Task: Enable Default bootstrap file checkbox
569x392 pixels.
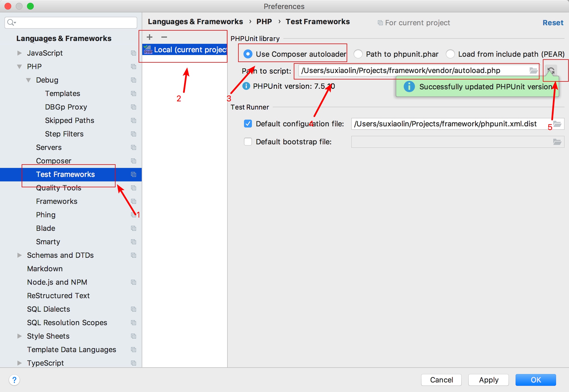Action: point(248,142)
